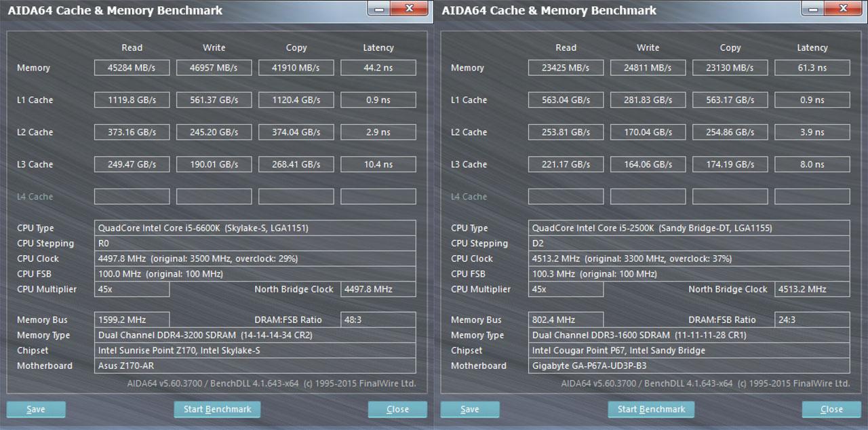Select L3 Cache Write value 164.06 GB/s
This screenshot has width=868, height=430.
pos(648,164)
